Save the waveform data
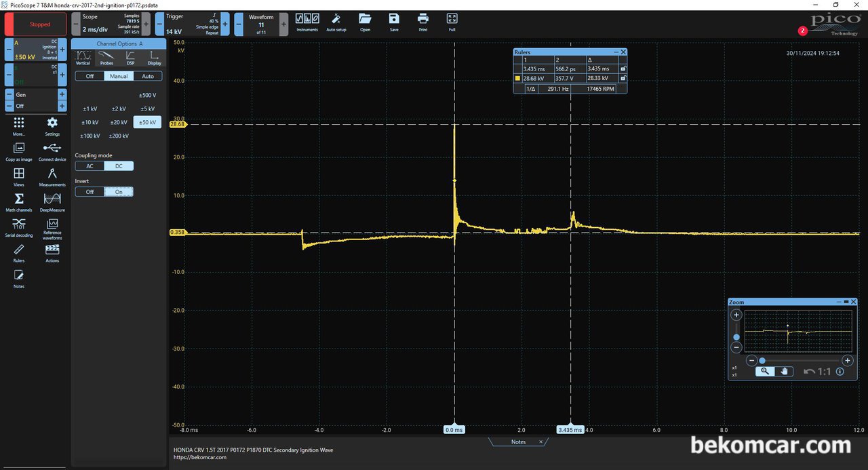 click(x=394, y=22)
